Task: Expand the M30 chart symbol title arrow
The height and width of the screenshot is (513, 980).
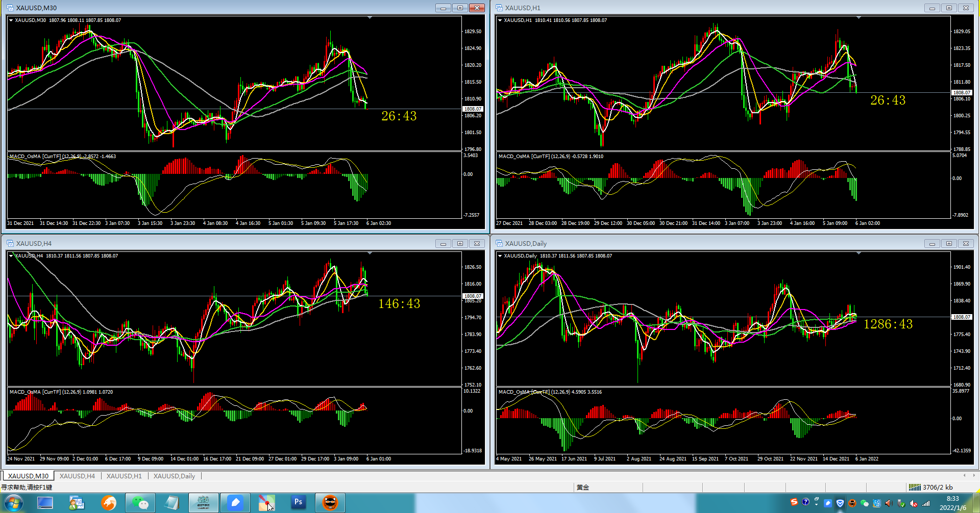Action: pos(11,20)
